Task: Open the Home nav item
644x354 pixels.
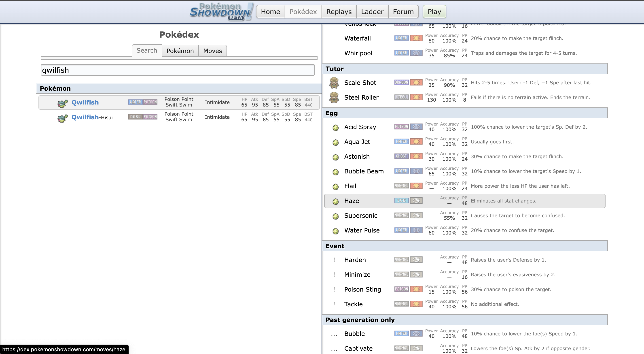Action: 271,11
